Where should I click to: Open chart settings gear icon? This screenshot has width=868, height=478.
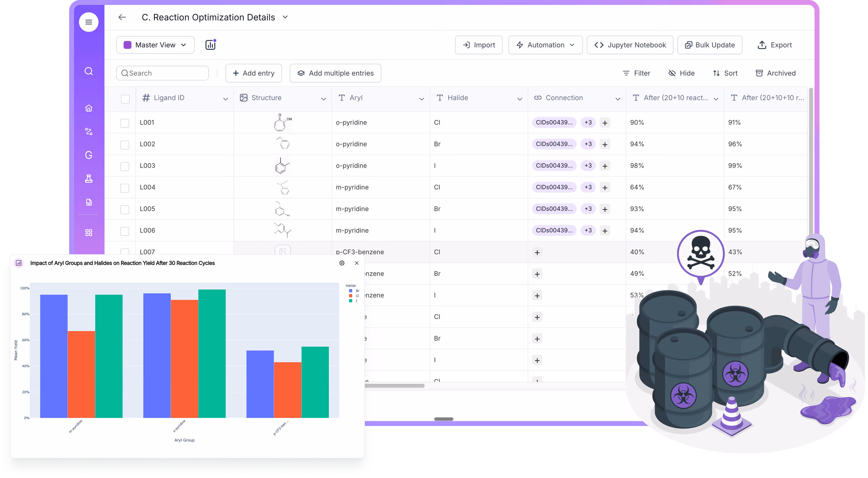342,263
